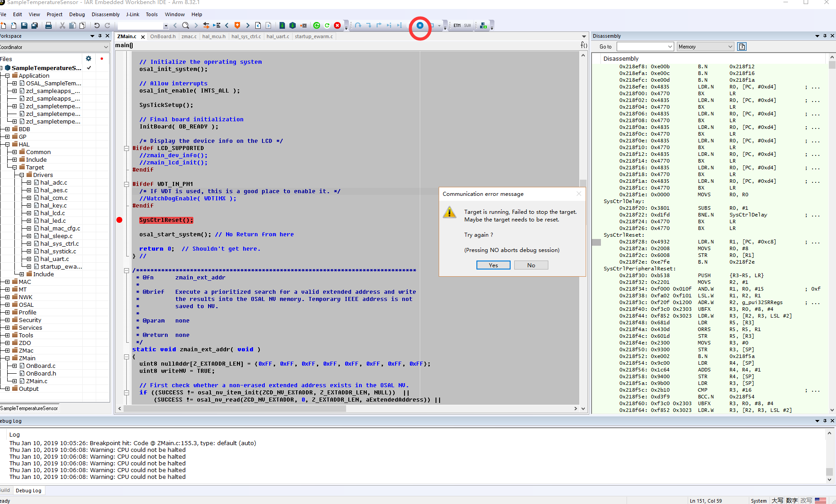Start Download and Debug

pos(316,26)
